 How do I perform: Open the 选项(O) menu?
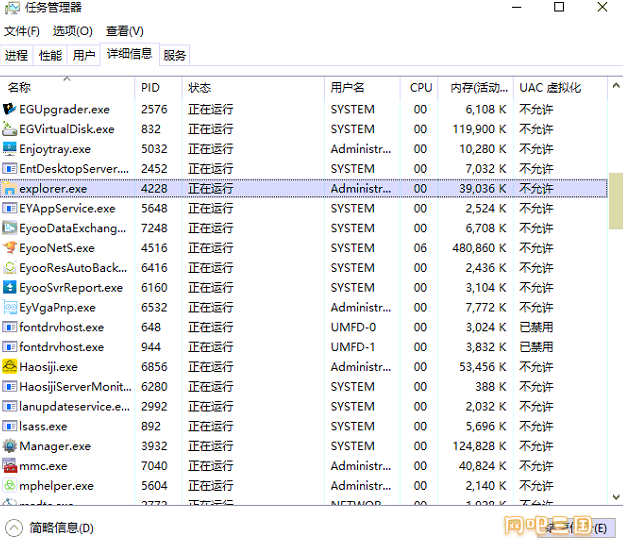tap(72, 31)
